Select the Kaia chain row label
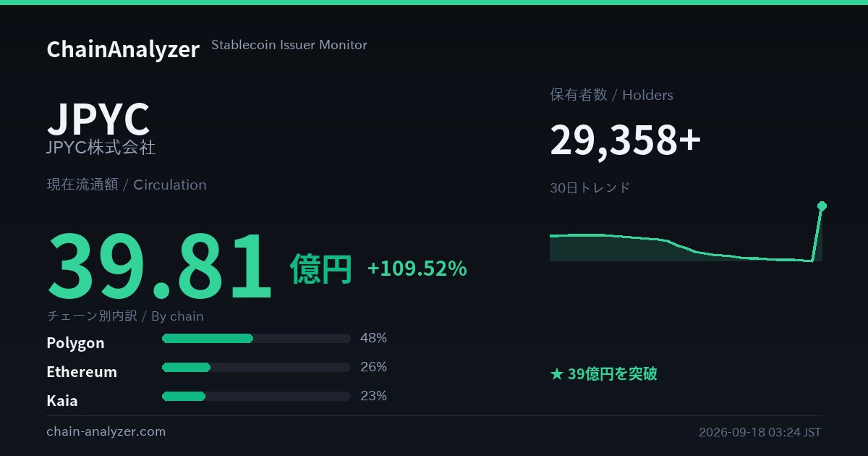868x456 pixels. (62, 401)
